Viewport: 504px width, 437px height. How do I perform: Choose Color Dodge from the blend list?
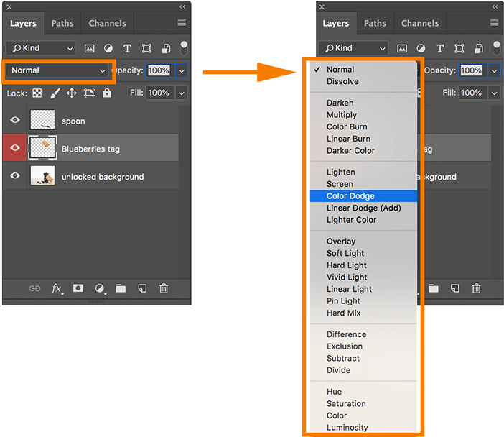click(x=350, y=195)
